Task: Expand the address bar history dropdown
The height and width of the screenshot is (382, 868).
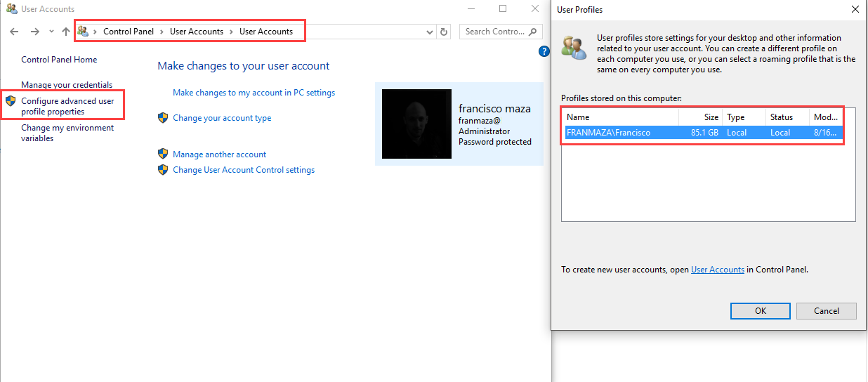Action: tap(430, 32)
